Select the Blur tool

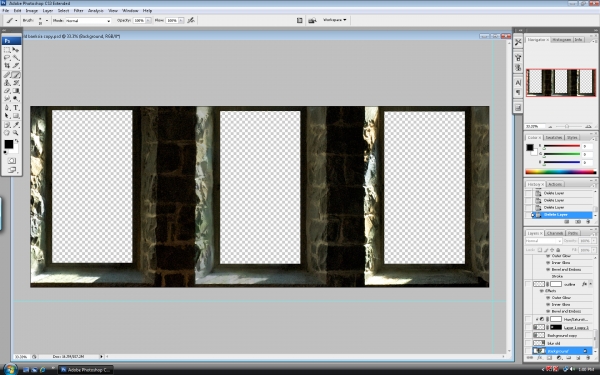(x=7, y=99)
